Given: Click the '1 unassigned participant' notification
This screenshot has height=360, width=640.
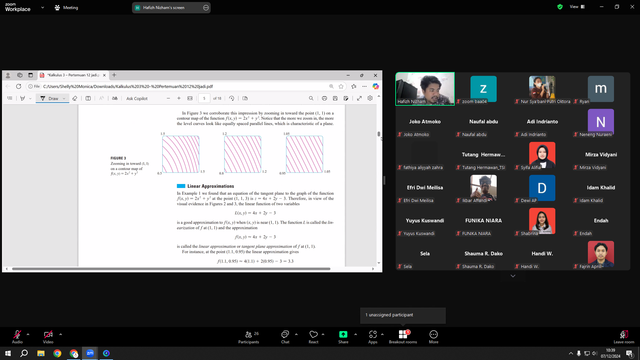Looking at the screenshot, I should coord(403,315).
